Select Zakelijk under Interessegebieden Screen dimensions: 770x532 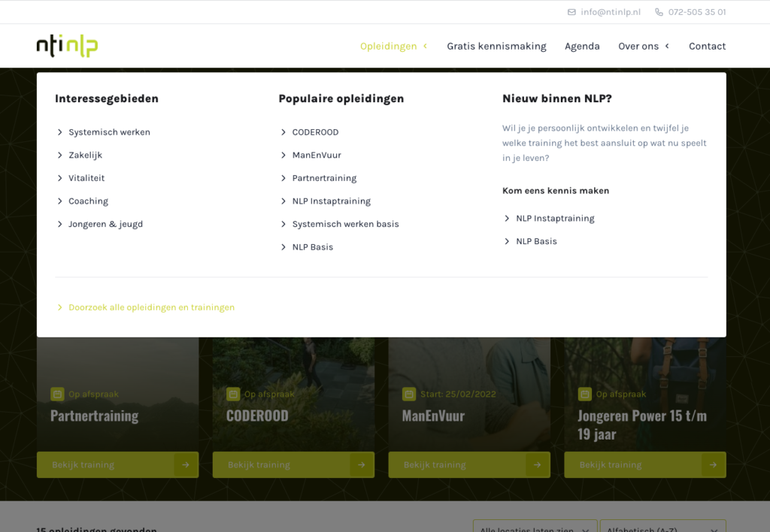point(85,156)
